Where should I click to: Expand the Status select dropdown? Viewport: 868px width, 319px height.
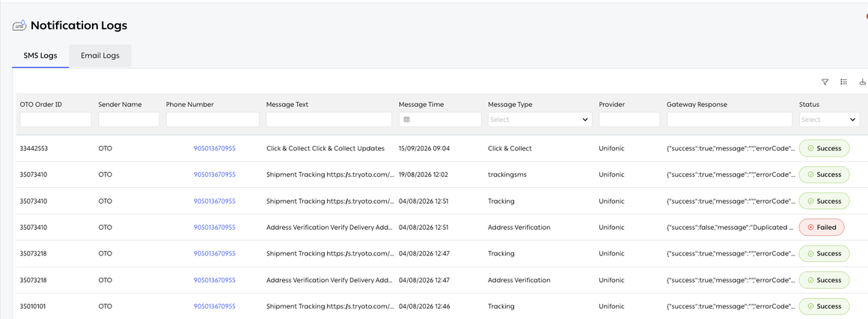coord(829,120)
